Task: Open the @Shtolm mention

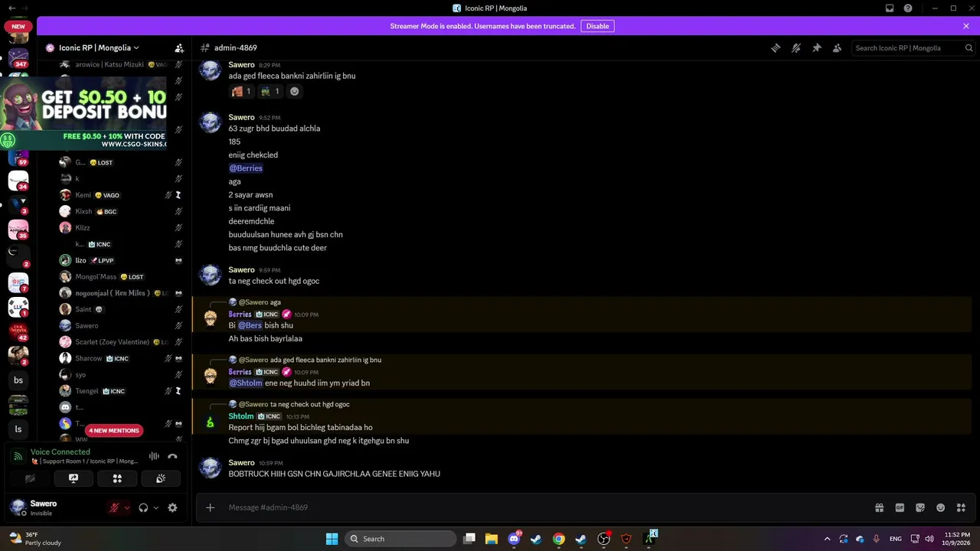Action: 246,383
